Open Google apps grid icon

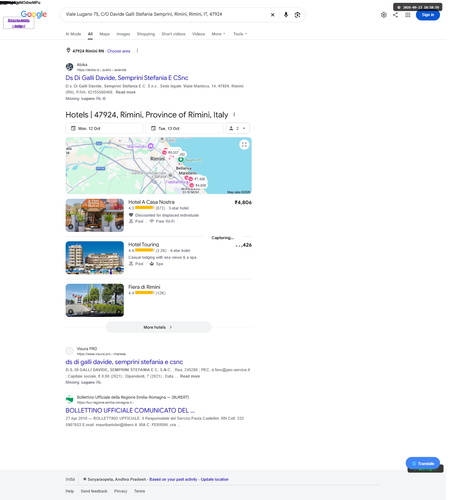point(407,15)
